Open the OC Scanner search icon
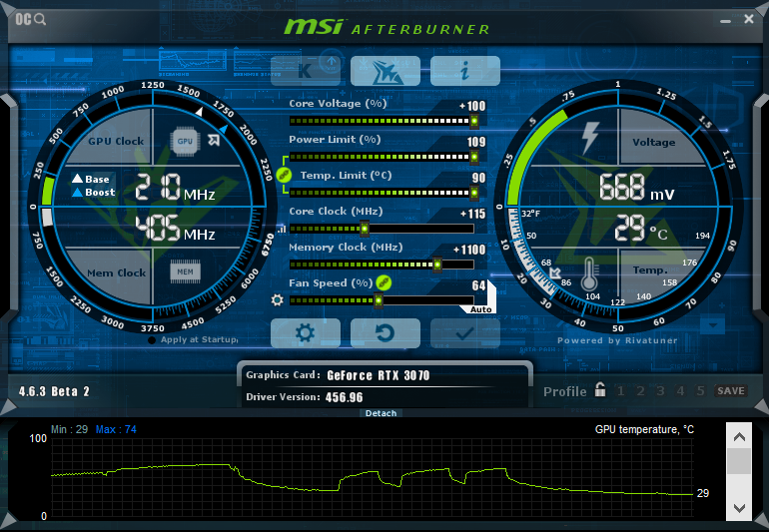Image resolution: width=769 pixels, height=532 pixels. coord(30,20)
